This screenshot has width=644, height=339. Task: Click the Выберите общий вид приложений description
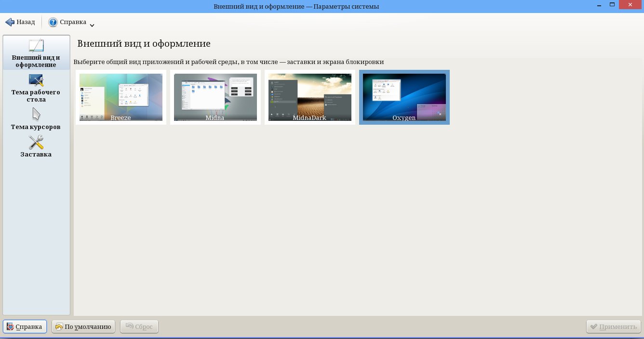tap(228, 62)
